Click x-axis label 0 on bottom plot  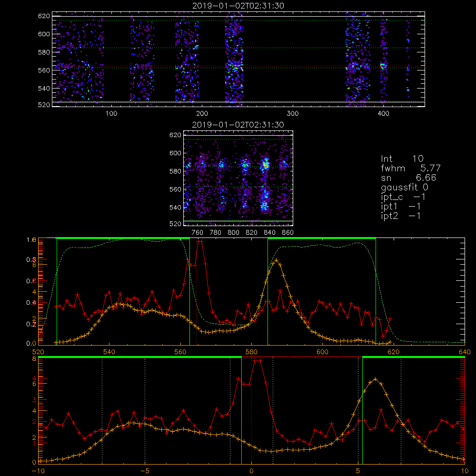tap(251, 471)
